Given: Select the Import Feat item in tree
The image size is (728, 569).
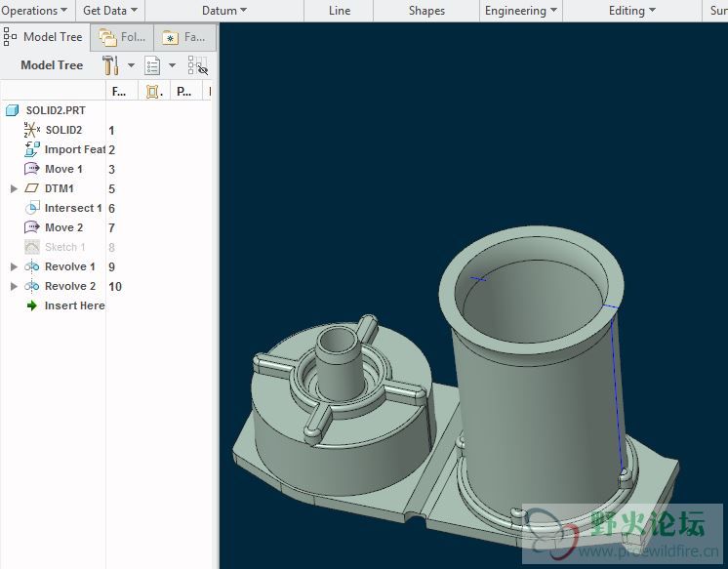Looking at the screenshot, I should [75, 149].
